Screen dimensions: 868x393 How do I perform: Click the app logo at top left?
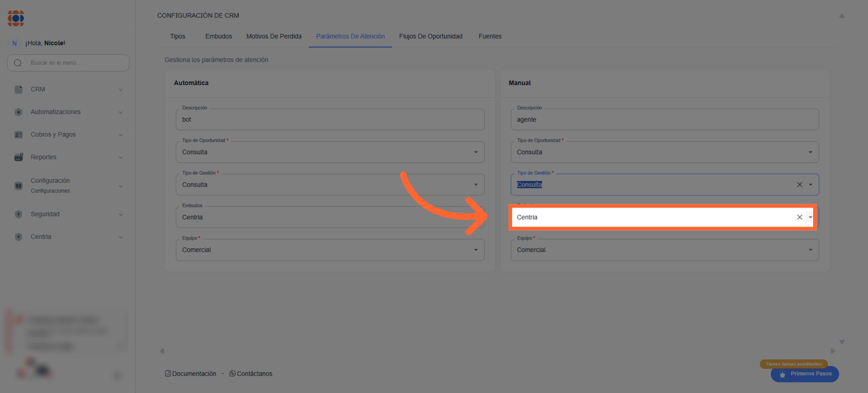[16, 18]
